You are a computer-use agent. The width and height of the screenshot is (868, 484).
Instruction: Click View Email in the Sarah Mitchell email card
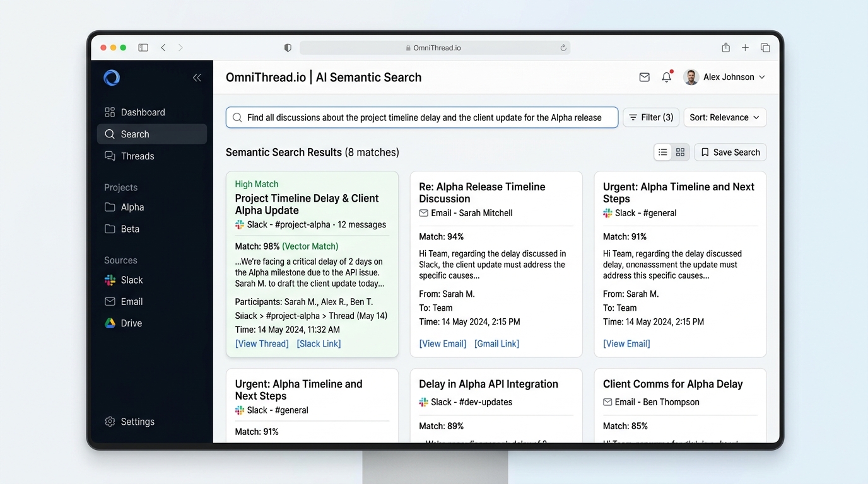point(443,343)
